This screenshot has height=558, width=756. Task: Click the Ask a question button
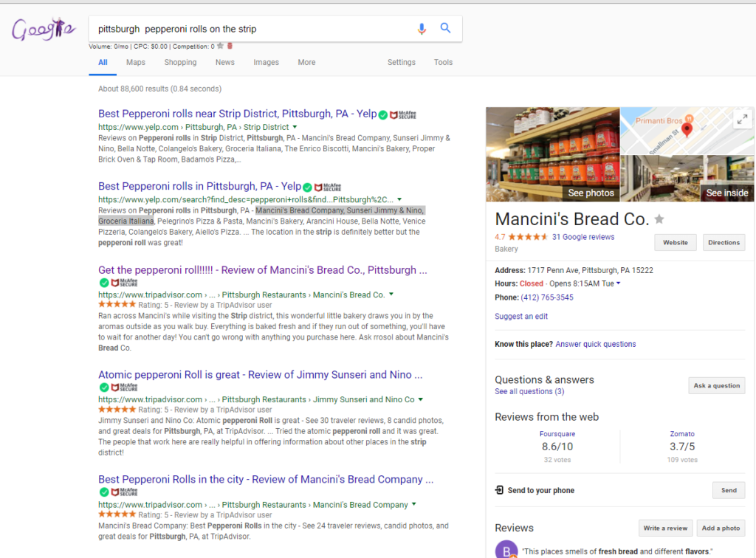point(716,385)
